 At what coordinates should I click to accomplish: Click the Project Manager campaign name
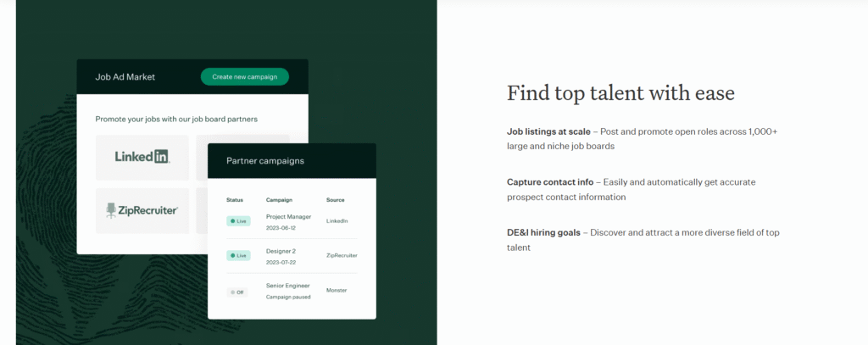pos(288,216)
